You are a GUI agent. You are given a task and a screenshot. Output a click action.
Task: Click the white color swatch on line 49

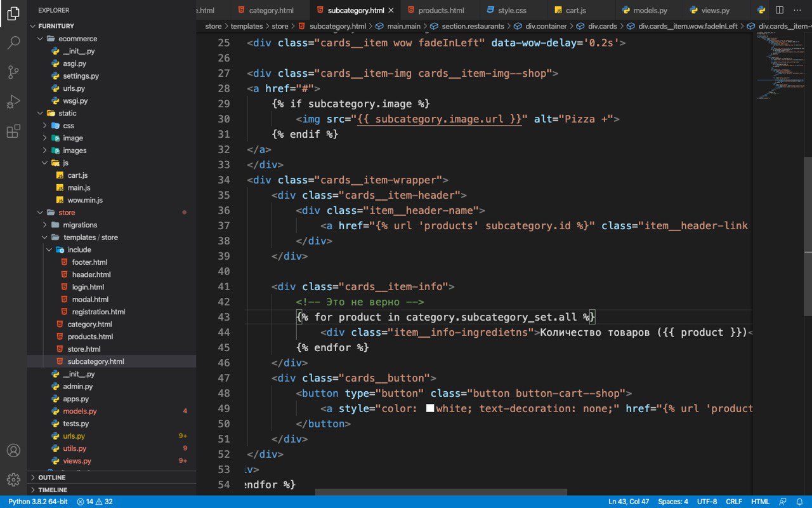pyautogui.click(x=430, y=408)
